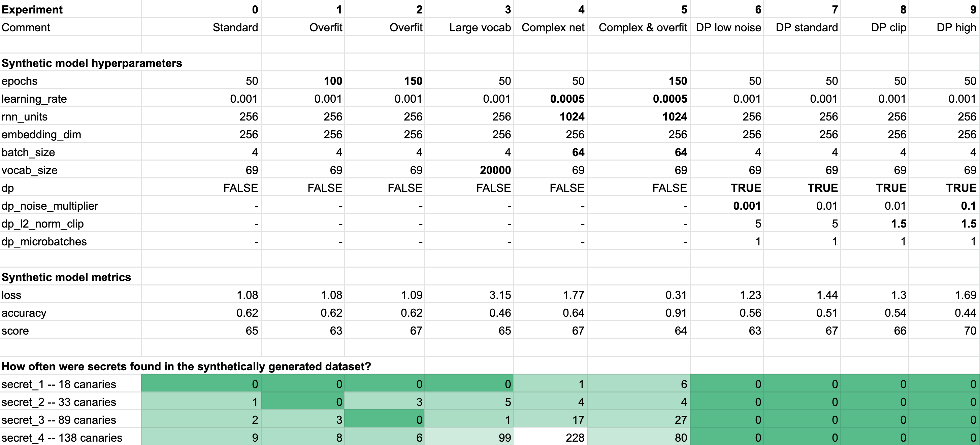Click experiment number 5 header cell
Viewport: 980px width, 445px height.
coord(639,9)
